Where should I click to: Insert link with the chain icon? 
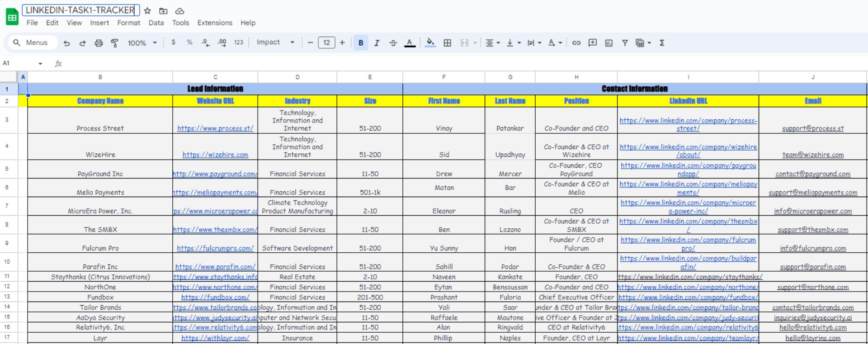click(576, 43)
